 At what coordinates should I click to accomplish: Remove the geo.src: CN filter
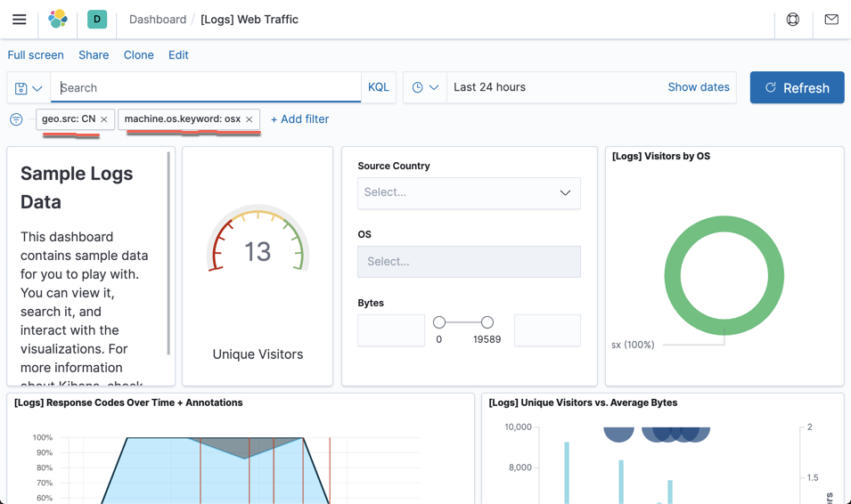click(104, 119)
